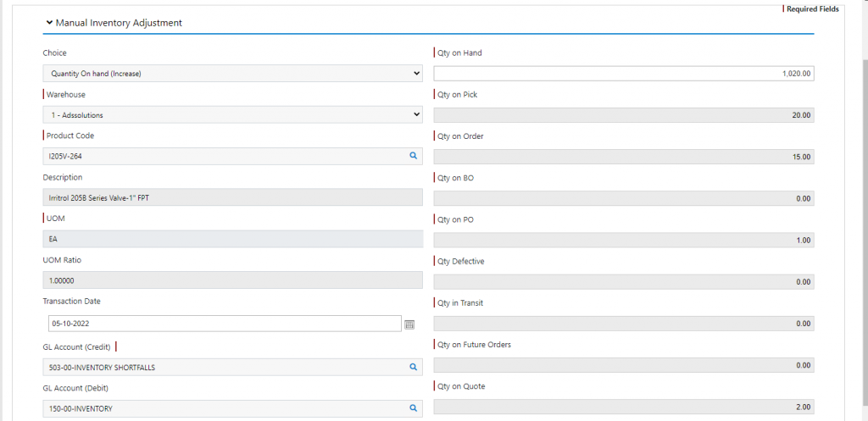Click the Qty on PO field

(x=624, y=240)
